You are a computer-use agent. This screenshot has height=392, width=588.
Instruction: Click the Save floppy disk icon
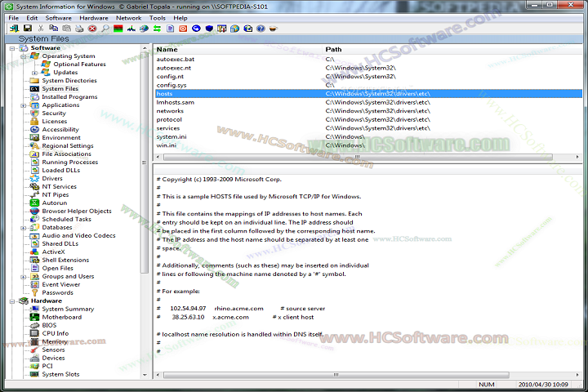(x=28, y=29)
